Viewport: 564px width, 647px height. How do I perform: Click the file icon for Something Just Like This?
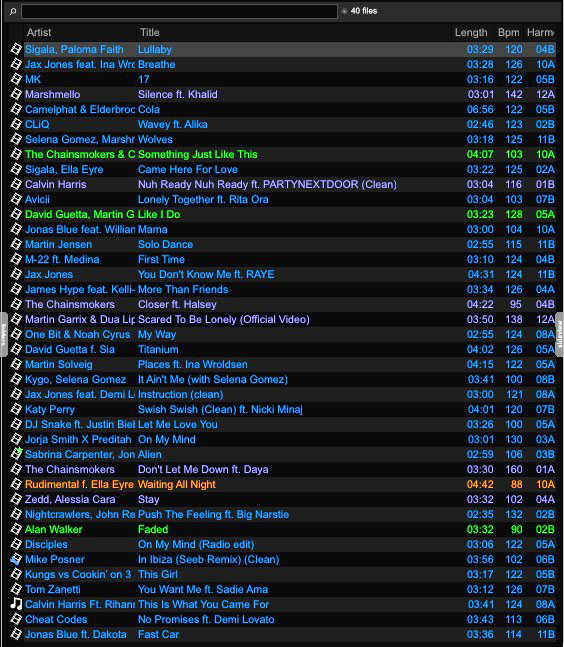point(16,154)
